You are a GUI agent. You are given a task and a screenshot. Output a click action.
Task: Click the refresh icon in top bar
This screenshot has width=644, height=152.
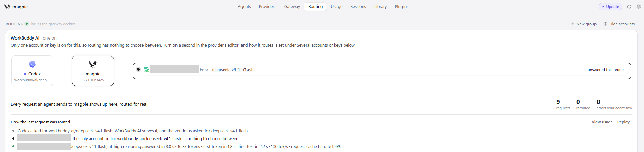point(629,7)
